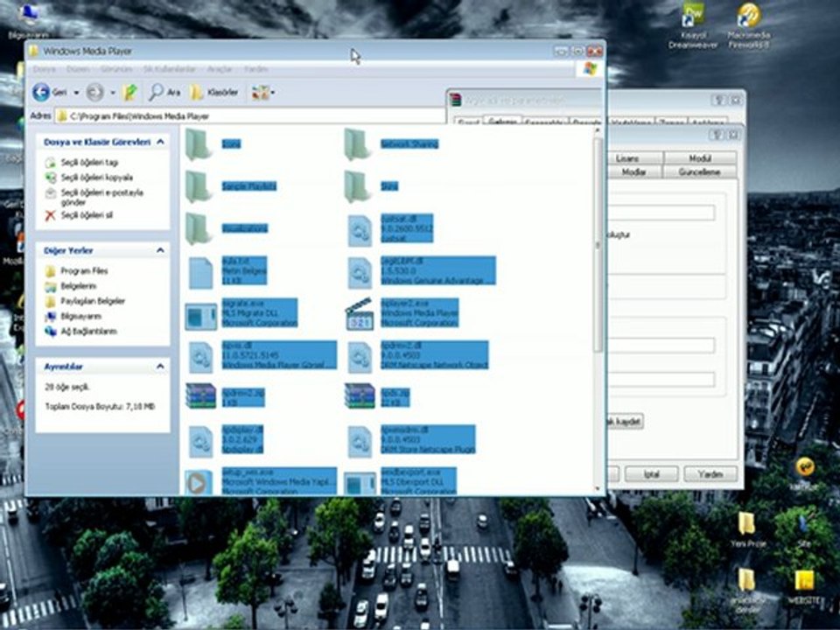
Task: Open the Bilgisayarım desktop icon
Action: (28, 20)
